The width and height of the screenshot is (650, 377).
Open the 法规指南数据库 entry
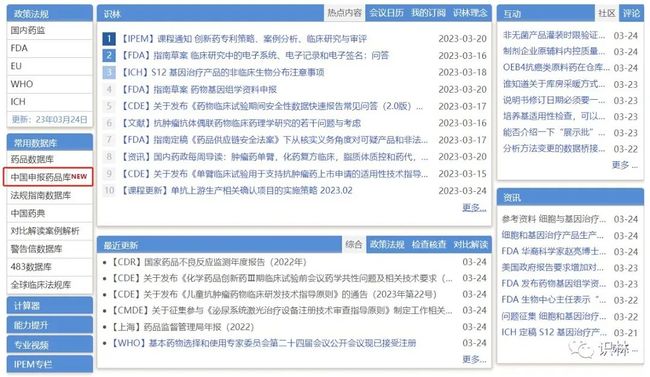pyautogui.click(x=41, y=195)
